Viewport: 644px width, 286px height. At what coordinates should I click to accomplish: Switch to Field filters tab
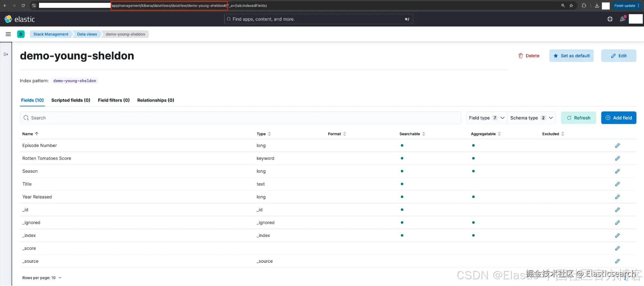click(x=114, y=100)
